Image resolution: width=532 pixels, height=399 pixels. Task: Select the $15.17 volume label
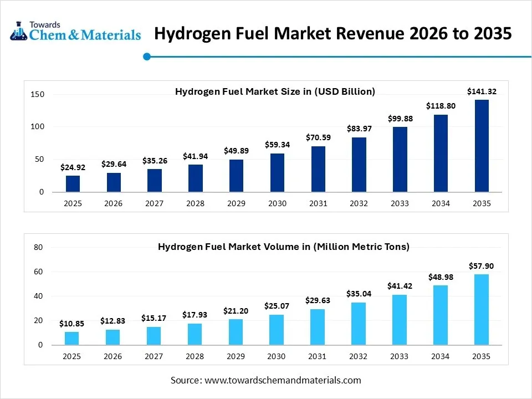coord(154,318)
